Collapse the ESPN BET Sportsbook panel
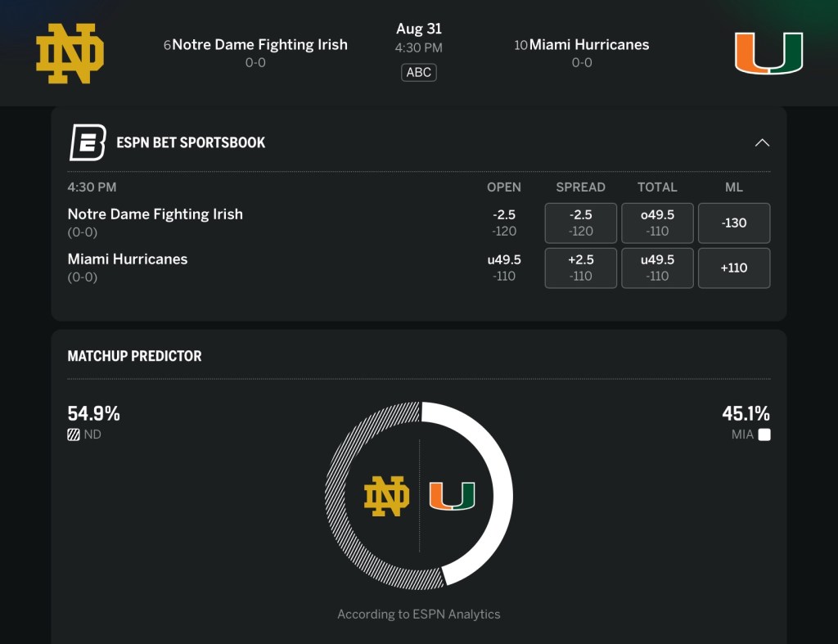 tap(762, 142)
